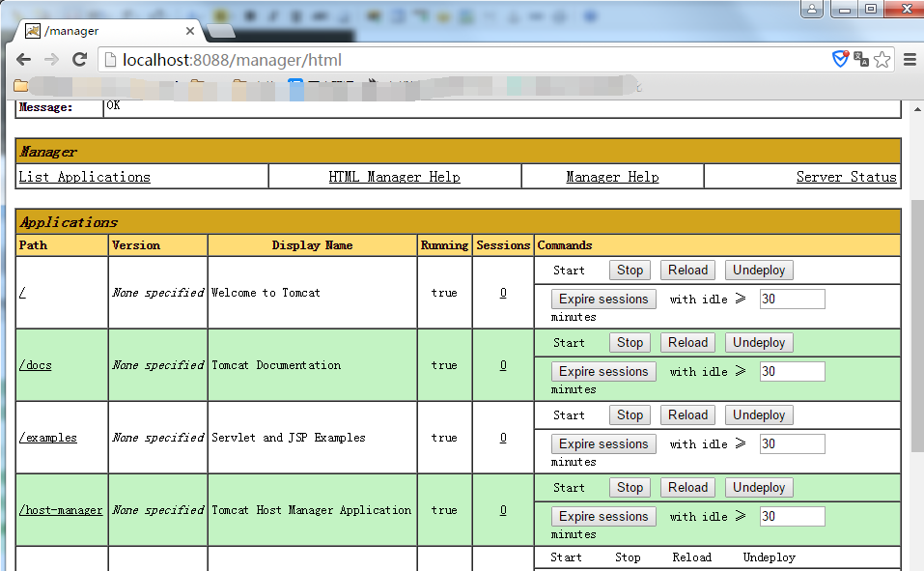Screen dimensions: 924x571
Task: View sessions count for /docs
Action: point(503,365)
